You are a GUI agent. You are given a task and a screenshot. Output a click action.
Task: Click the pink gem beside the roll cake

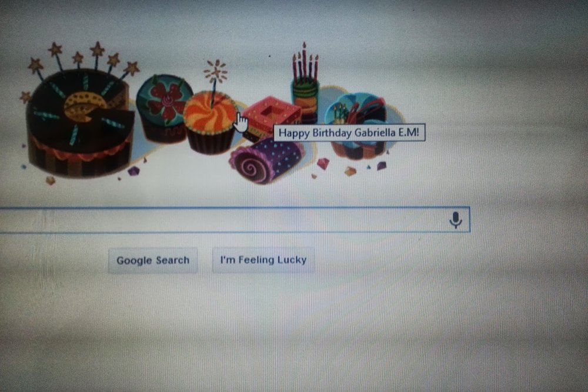323,164
